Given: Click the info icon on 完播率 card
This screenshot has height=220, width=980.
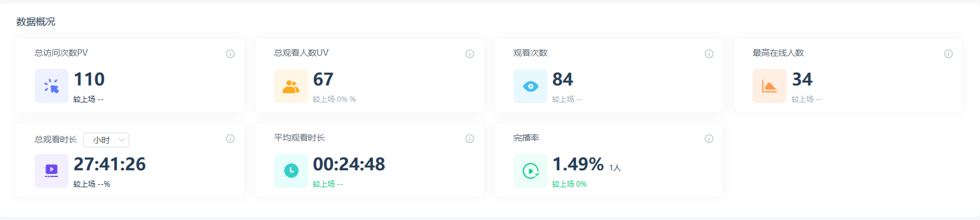Looking at the screenshot, I should point(709,139).
